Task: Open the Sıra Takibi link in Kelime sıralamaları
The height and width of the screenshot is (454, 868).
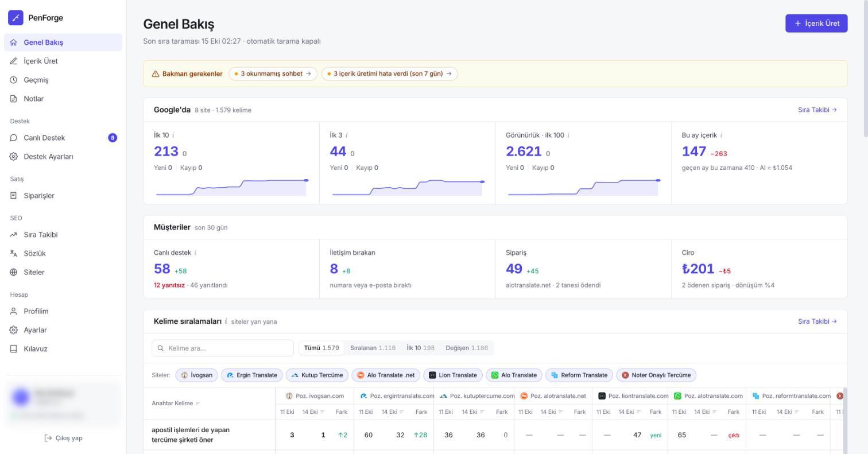Action: pos(817,322)
